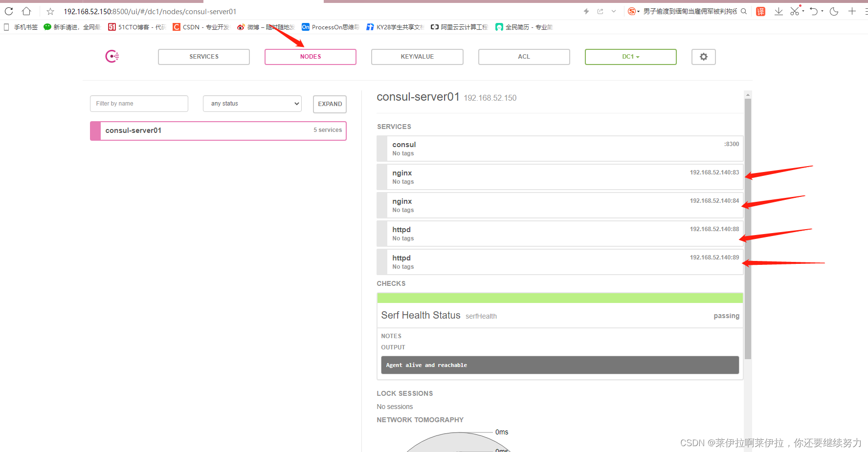Open nginx service at 192.168.52.140:83
This screenshot has width=868, height=452.
tap(560, 177)
